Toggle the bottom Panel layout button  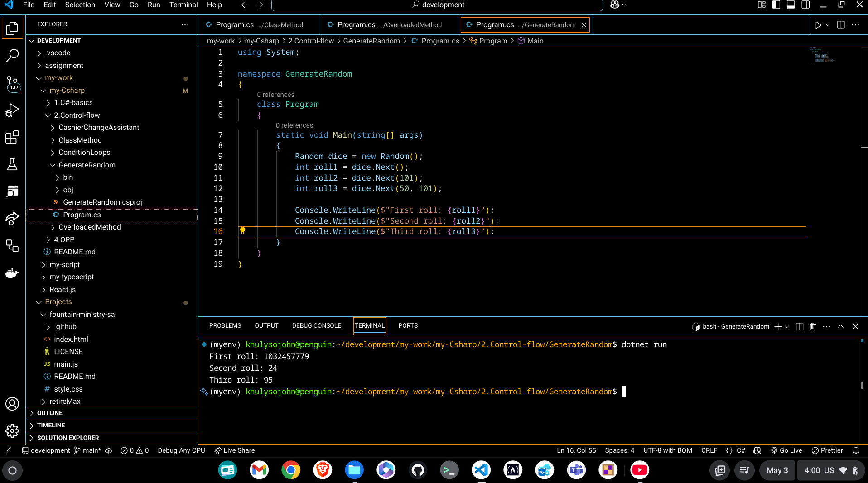pyautogui.click(x=791, y=5)
